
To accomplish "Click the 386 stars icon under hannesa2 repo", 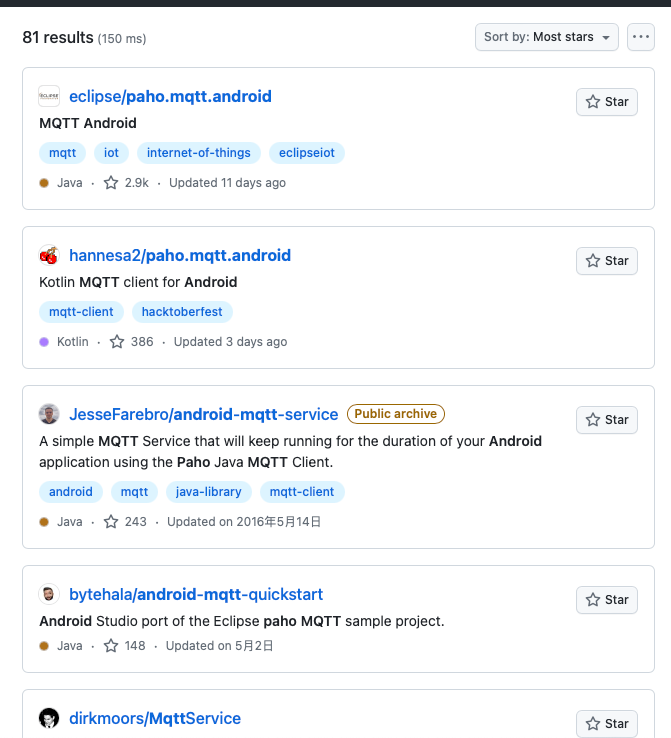I will point(117,342).
